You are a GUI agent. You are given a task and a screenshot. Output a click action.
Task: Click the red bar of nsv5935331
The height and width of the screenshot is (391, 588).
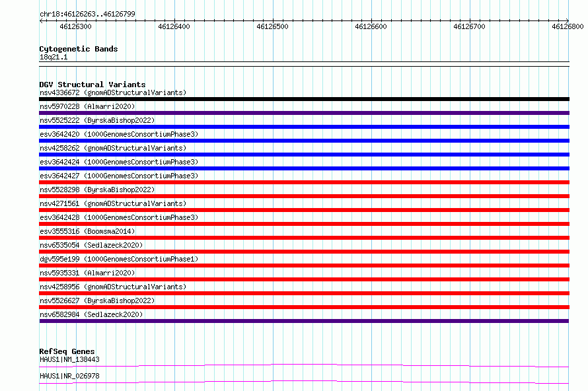tap(304, 279)
